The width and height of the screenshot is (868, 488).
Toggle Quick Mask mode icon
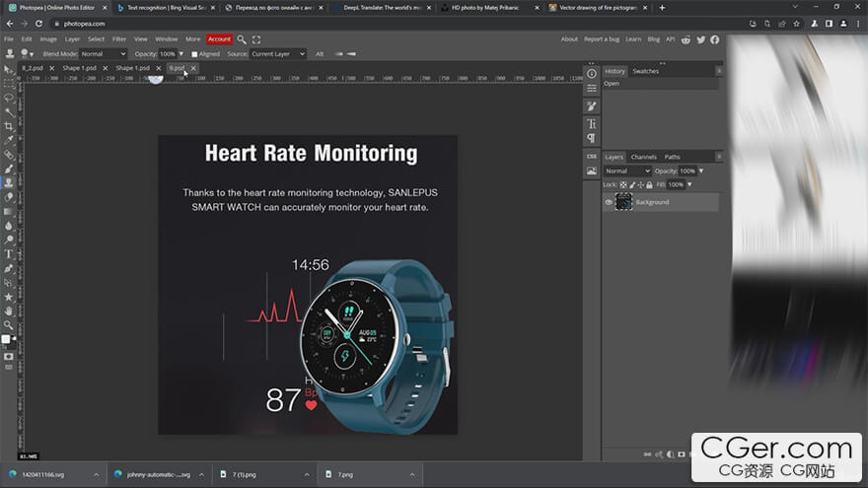click(8, 356)
